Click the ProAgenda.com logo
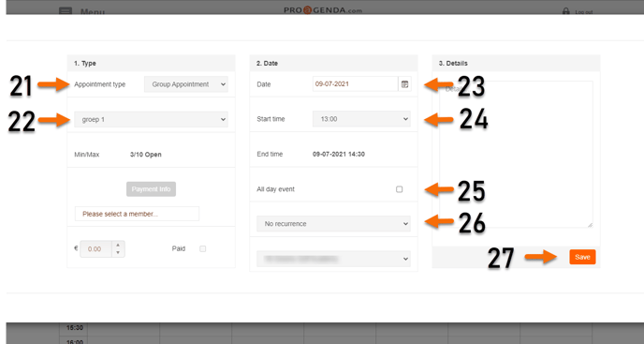This screenshot has height=344, width=644. [x=323, y=10]
